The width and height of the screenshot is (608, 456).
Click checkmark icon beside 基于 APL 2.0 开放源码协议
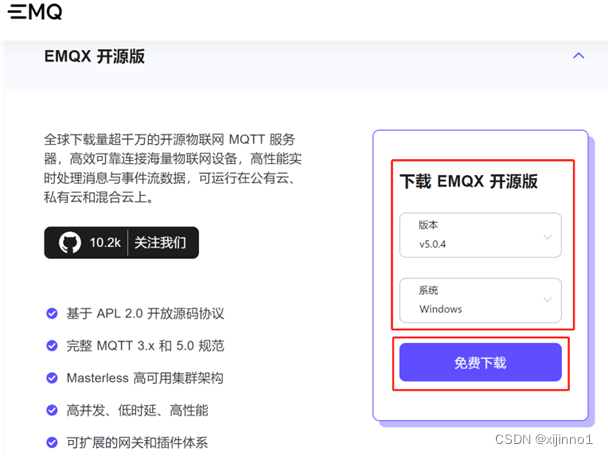pyautogui.click(x=52, y=313)
